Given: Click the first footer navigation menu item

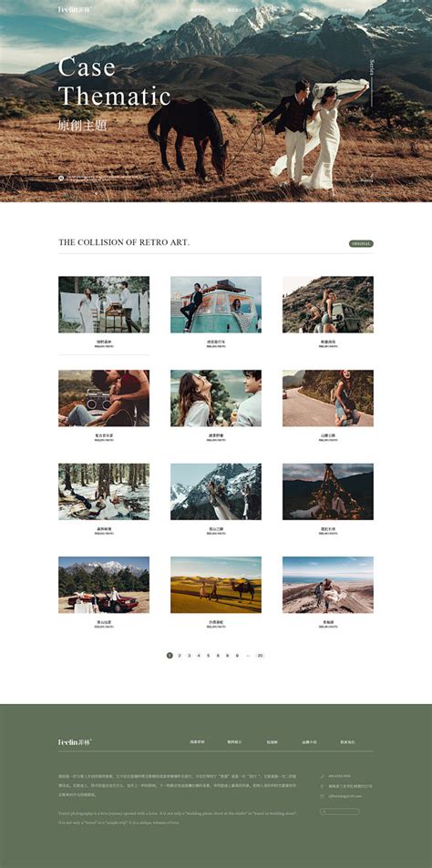Looking at the screenshot, I should (x=197, y=741).
